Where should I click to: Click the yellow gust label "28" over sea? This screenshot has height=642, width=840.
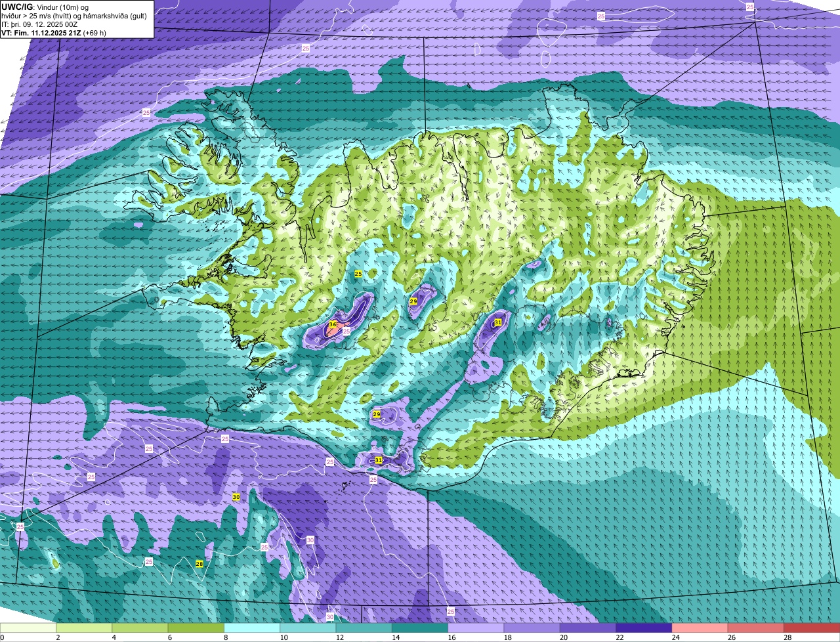199,564
